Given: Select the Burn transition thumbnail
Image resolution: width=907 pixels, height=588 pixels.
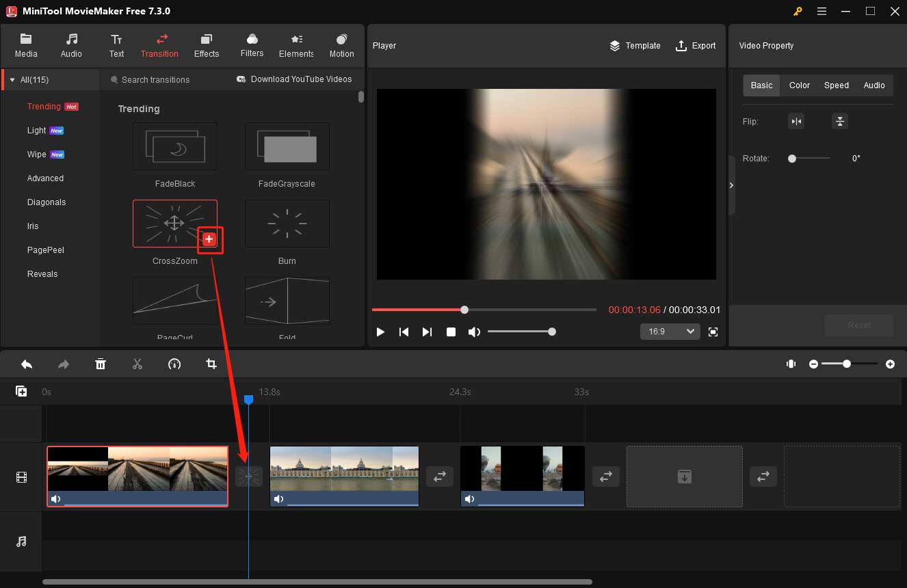Looking at the screenshot, I should coord(287,224).
